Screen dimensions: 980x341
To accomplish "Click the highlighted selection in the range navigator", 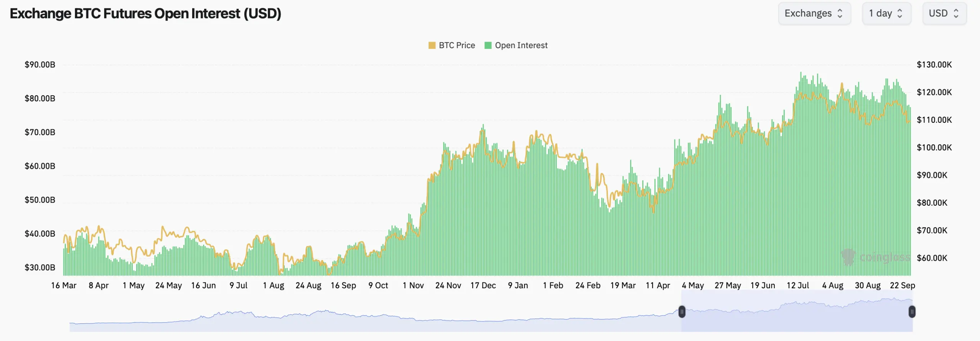I will click(x=796, y=317).
